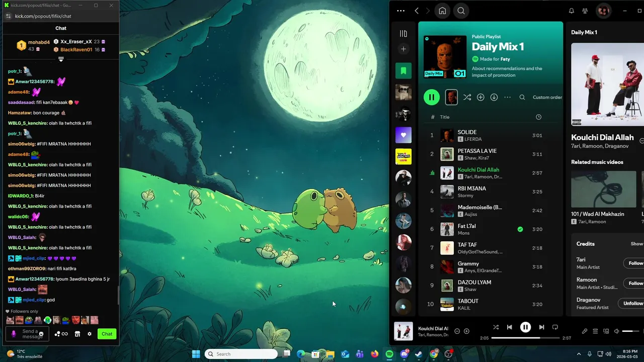Open Kick chat shop icon
This screenshot has height=362, width=644.
point(77,334)
